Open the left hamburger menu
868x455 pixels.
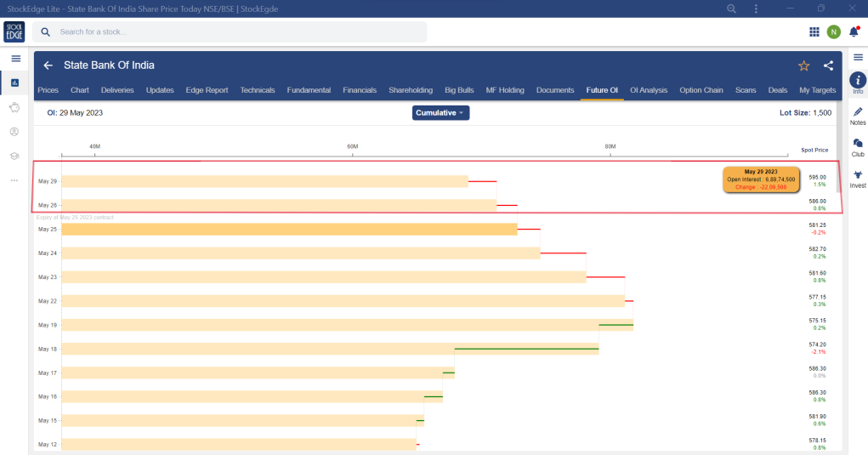coord(15,59)
